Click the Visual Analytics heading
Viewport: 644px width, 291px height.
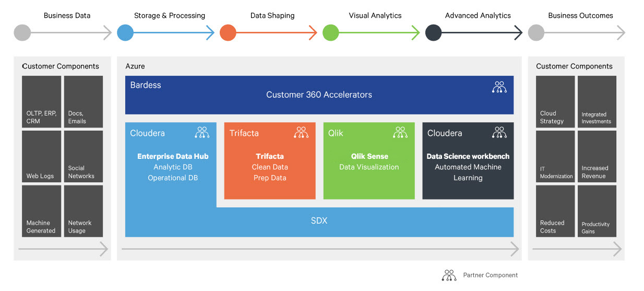coord(375,16)
